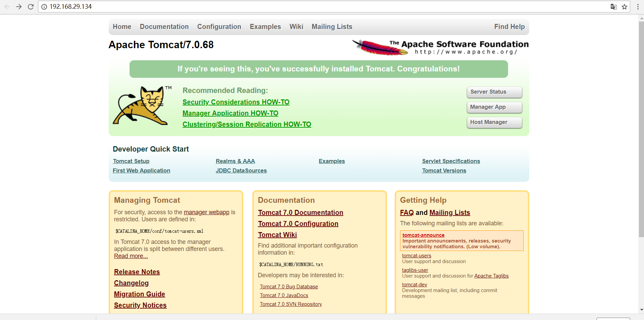The image size is (644, 320).
Task: Click the manager webapp link
Action: coord(207,212)
